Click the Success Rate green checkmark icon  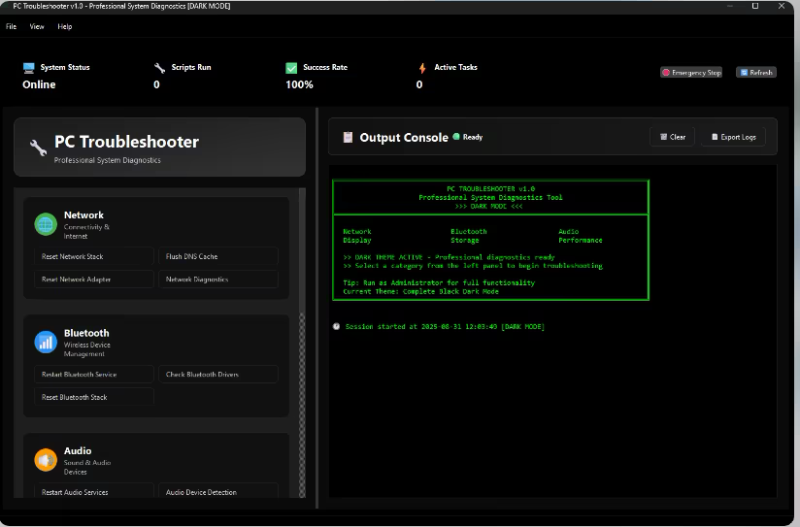click(x=291, y=68)
